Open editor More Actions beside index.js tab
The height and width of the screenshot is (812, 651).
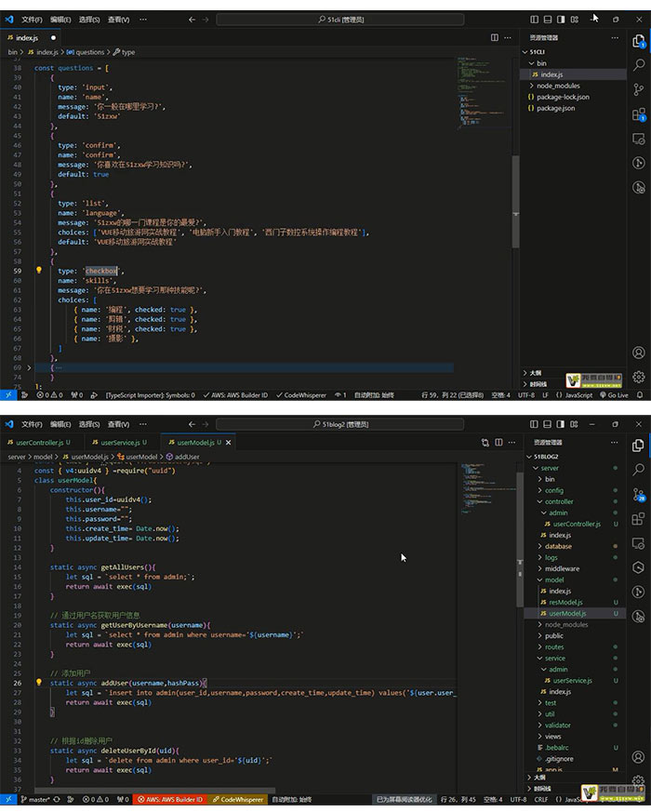(508, 37)
